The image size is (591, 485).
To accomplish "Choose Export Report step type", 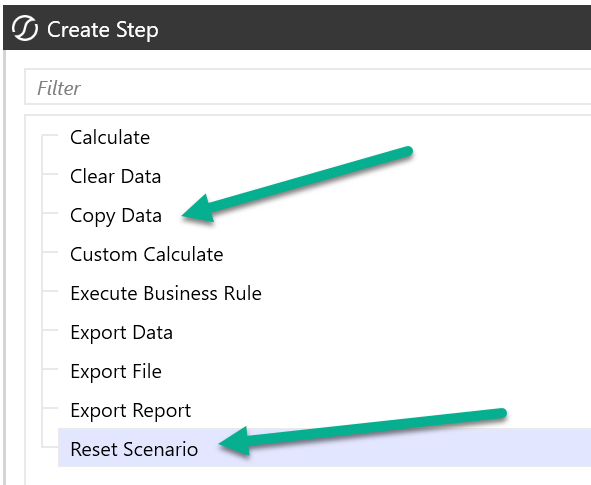I will [130, 411].
